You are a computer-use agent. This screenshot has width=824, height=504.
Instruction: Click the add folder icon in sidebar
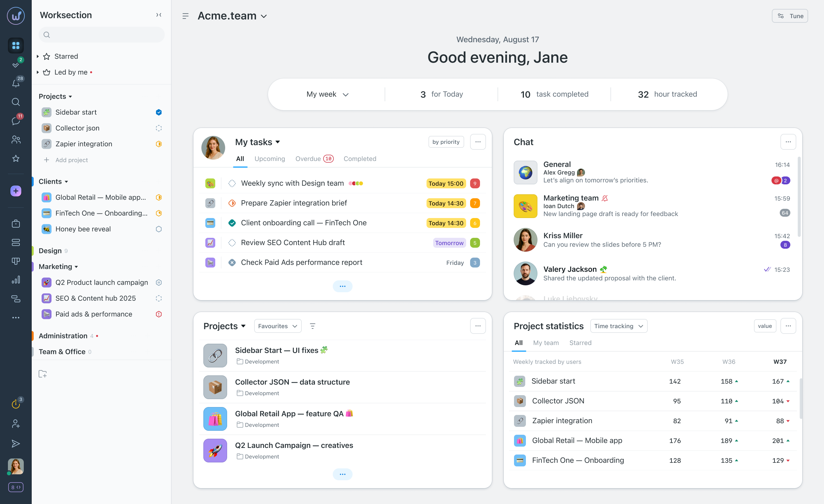coord(43,374)
